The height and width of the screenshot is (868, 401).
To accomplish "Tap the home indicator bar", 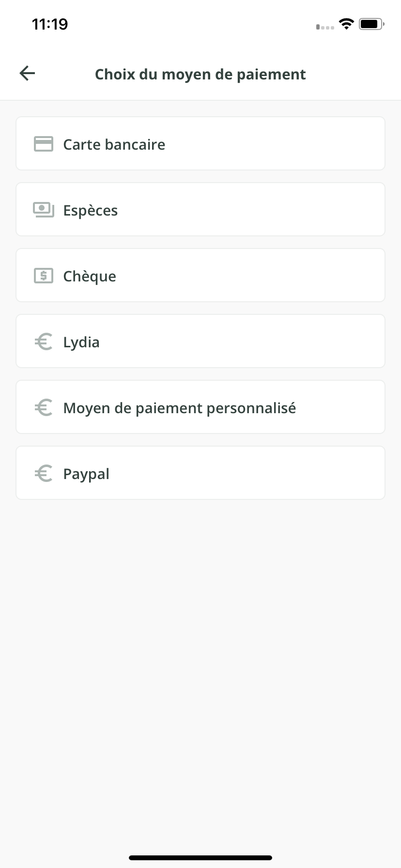I will 200,857.
